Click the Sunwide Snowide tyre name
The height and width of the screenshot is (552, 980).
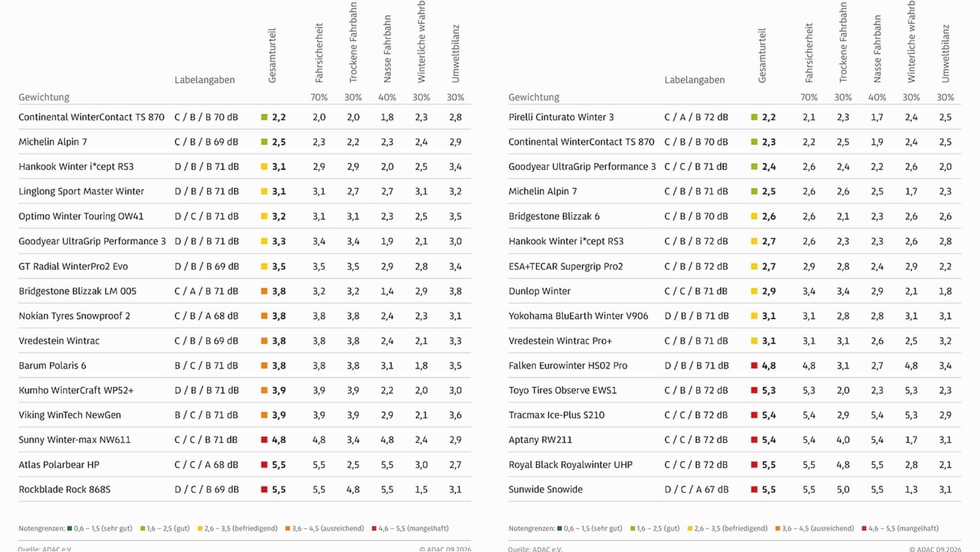click(545, 489)
